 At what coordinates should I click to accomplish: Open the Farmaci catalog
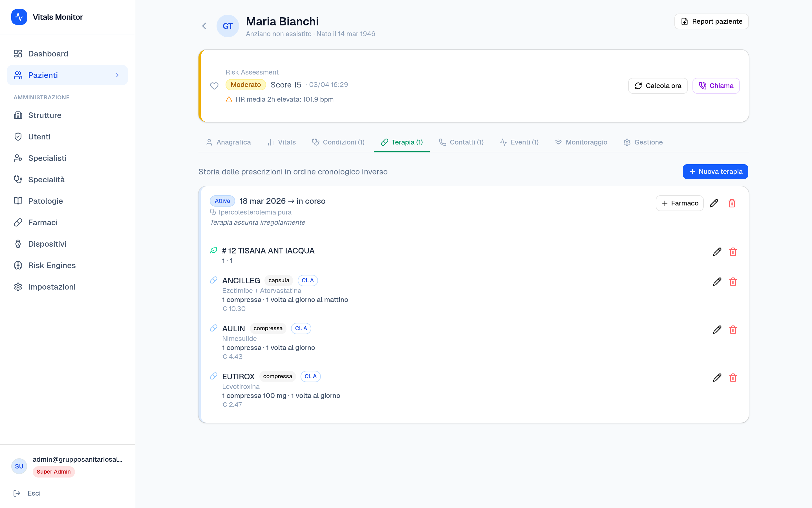(x=67, y=223)
